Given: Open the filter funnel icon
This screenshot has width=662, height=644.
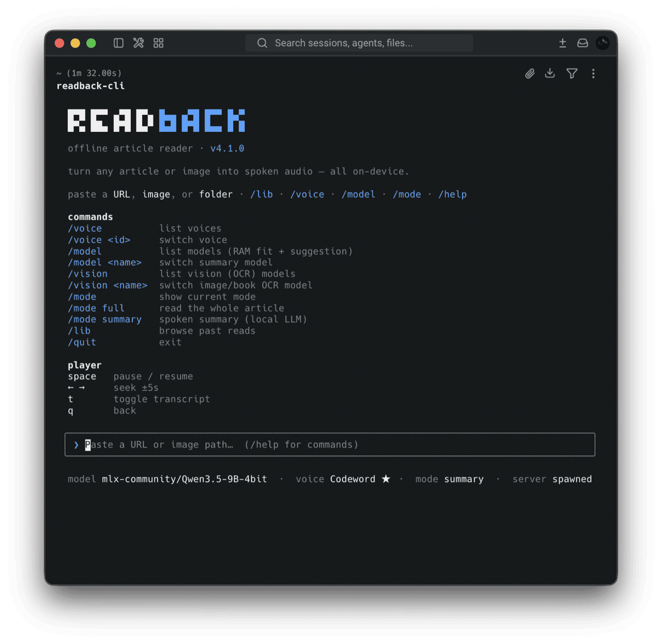Looking at the screenshot, I should [x=572, y=73].
